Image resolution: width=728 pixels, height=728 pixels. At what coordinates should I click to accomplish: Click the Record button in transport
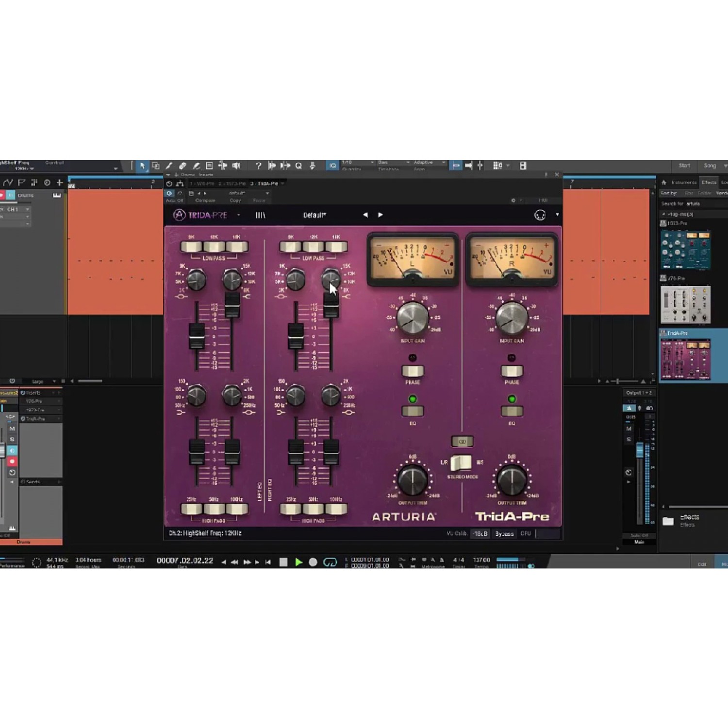[x=313, y=562]
